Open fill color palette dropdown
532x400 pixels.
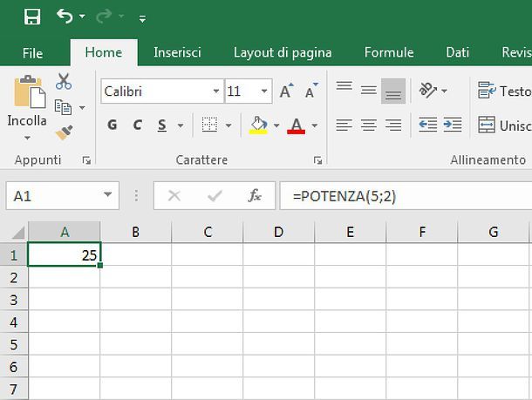click(x=276, y=125)
